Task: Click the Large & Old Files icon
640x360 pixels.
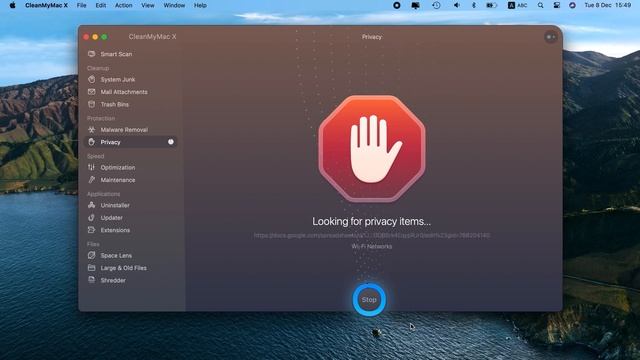Action: pyautogui.click(x=91, y=268)
